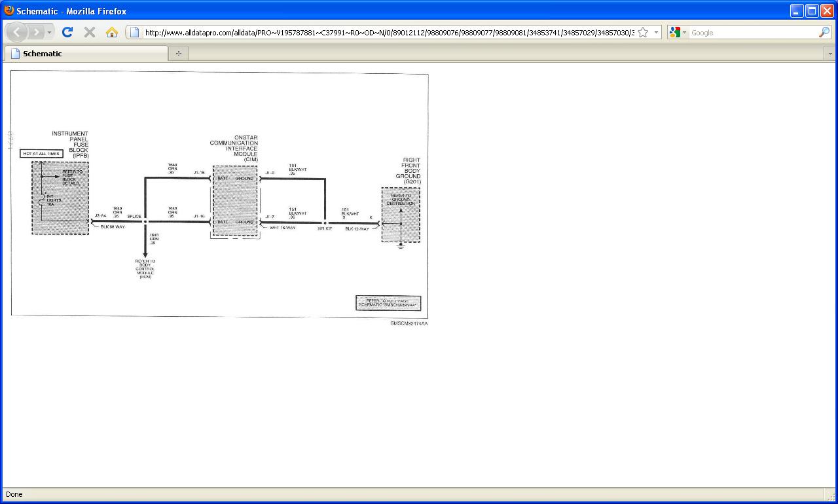Click the 'Refer to full page schematic' box

[388, 303]
